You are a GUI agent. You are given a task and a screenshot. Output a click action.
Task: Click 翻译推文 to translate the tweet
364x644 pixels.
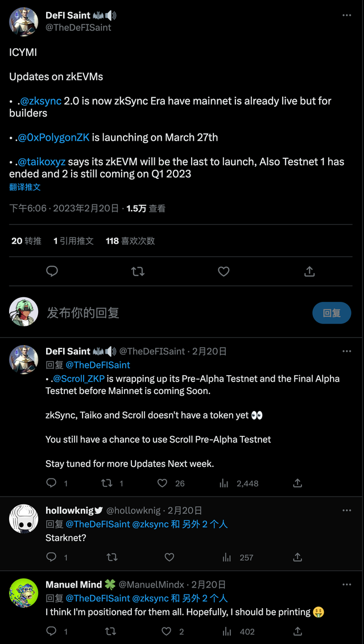point(25,187)
